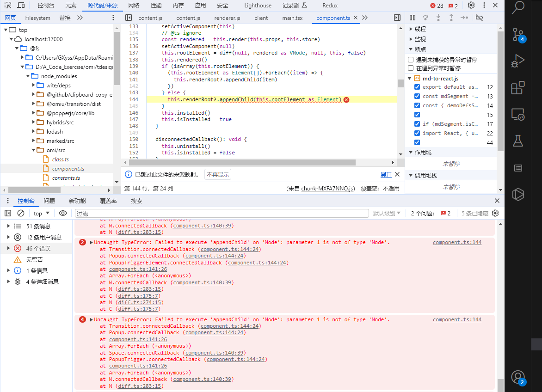Uncheck breakpoint 'import React' line 22
Viewport: 542px width, 392px height.
417,133
